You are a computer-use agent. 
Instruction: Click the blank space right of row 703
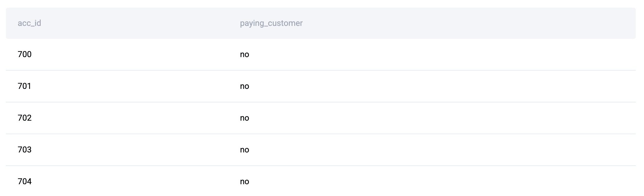pos(442,150)
